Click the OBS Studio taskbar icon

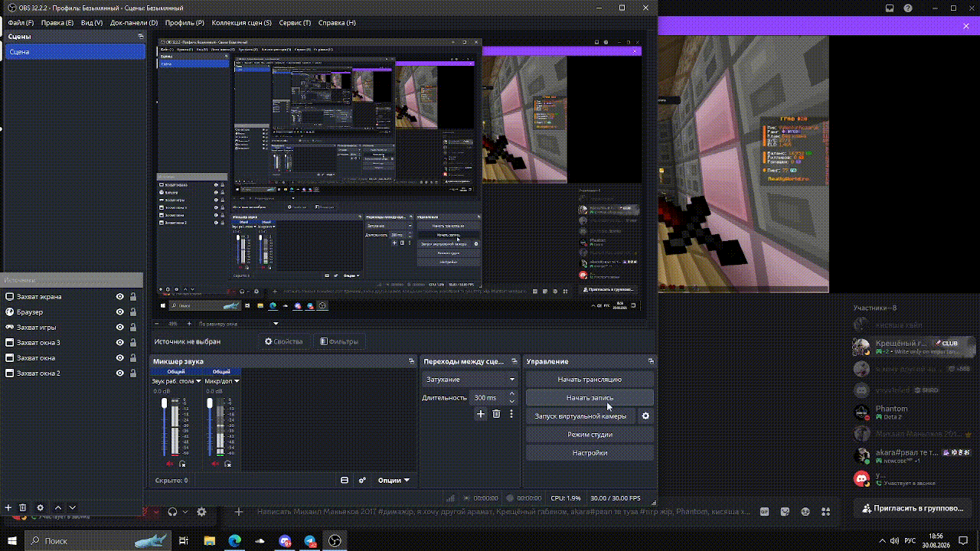pos(335,541)
